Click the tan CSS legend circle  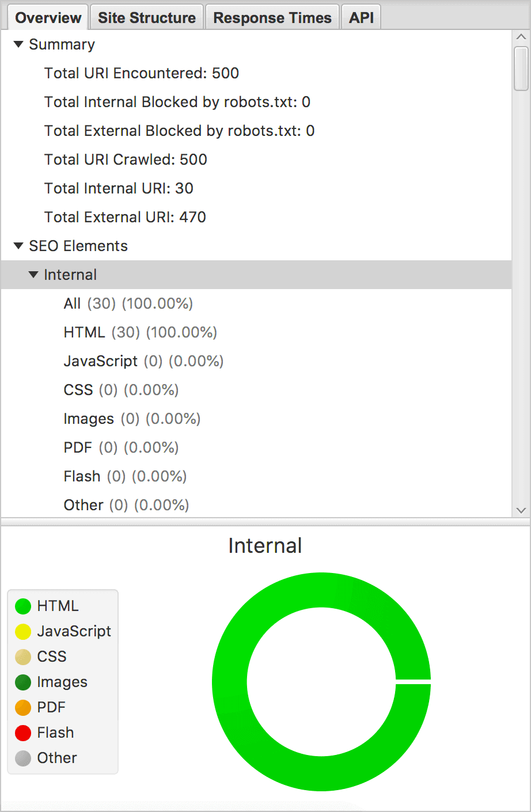[23, 657]
